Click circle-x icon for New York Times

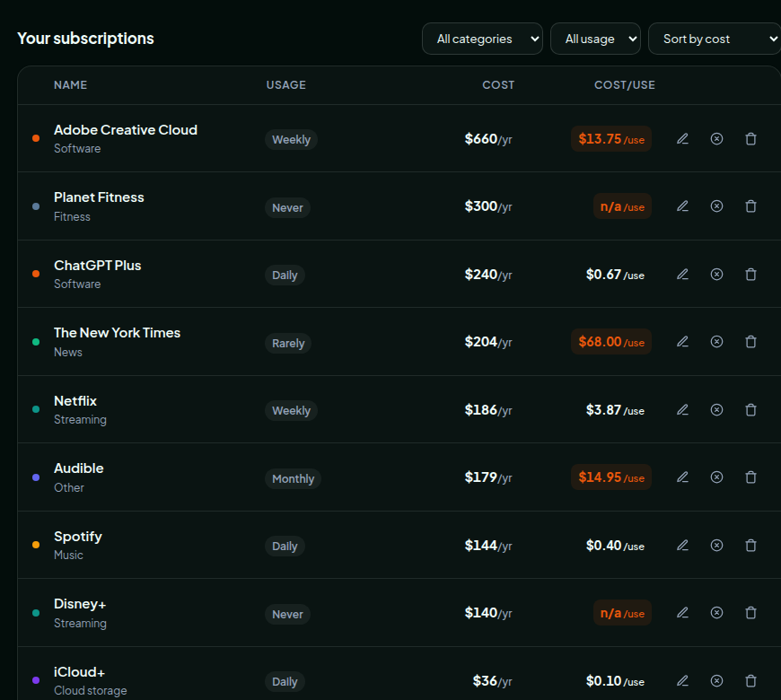tap(716, 342)
